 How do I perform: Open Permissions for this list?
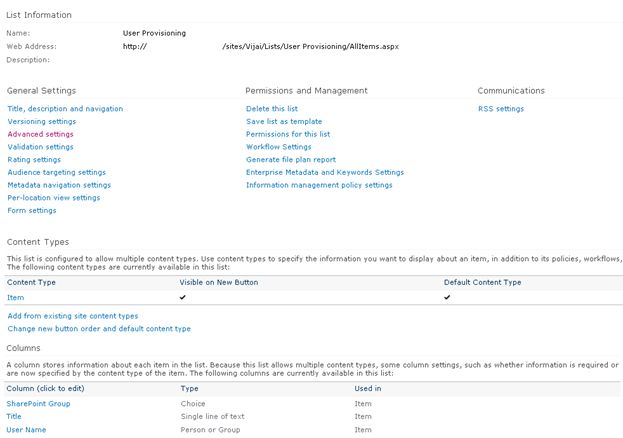click(288, 134)
